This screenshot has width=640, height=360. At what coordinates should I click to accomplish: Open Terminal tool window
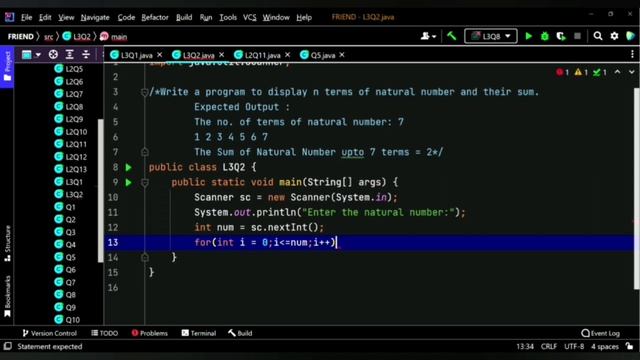[199, 333]
